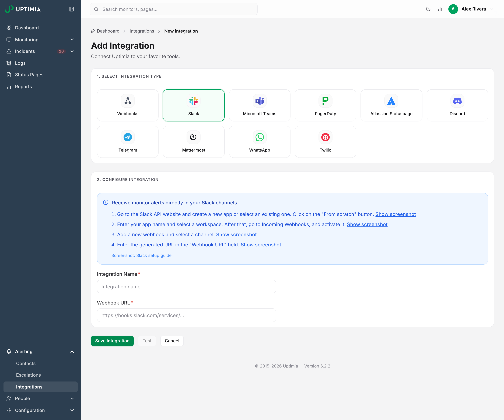Open Reports in the sidebar
This screenshot has width=504, height=420.
[41, 87]
